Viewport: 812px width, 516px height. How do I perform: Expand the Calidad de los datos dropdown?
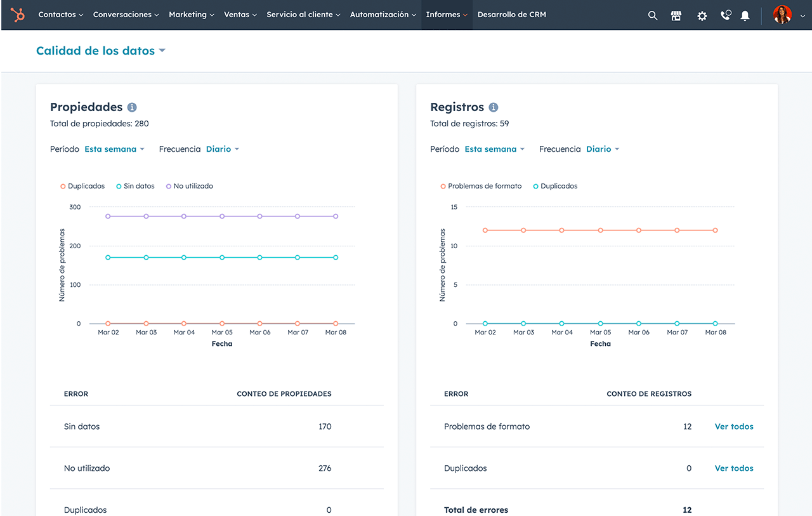pos(101,51)
